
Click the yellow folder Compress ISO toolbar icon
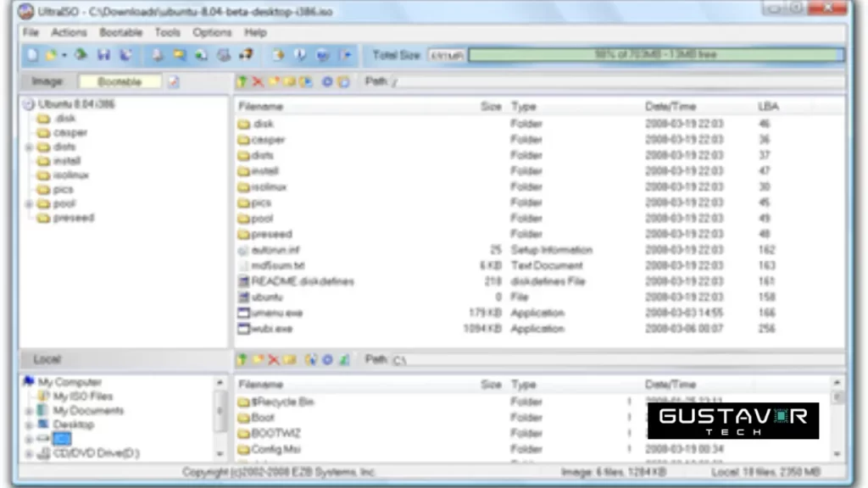pos(180,54)
